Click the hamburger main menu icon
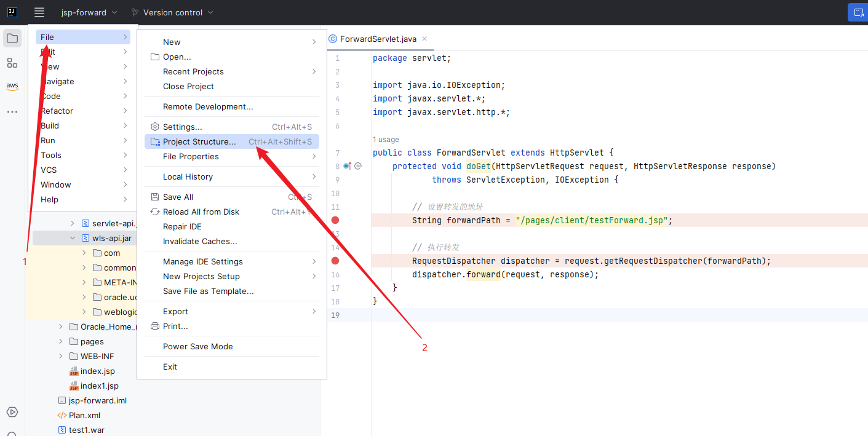868x436 pixels. [39, 12]
